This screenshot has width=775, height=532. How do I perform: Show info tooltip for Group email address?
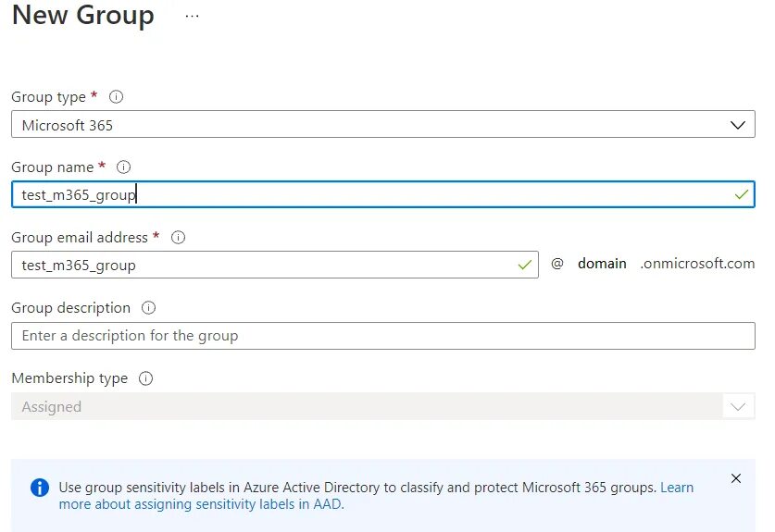(x=178, y=238)
